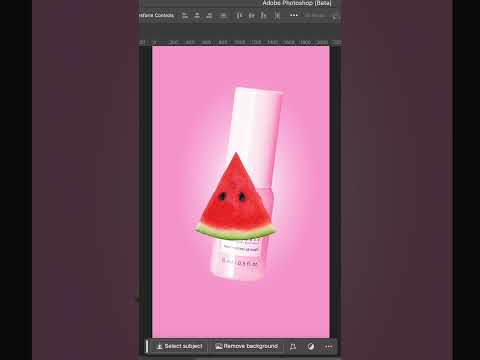
Task: Click the align vertical centers icon
Action: pyautogui.click(x=252, y=15)
